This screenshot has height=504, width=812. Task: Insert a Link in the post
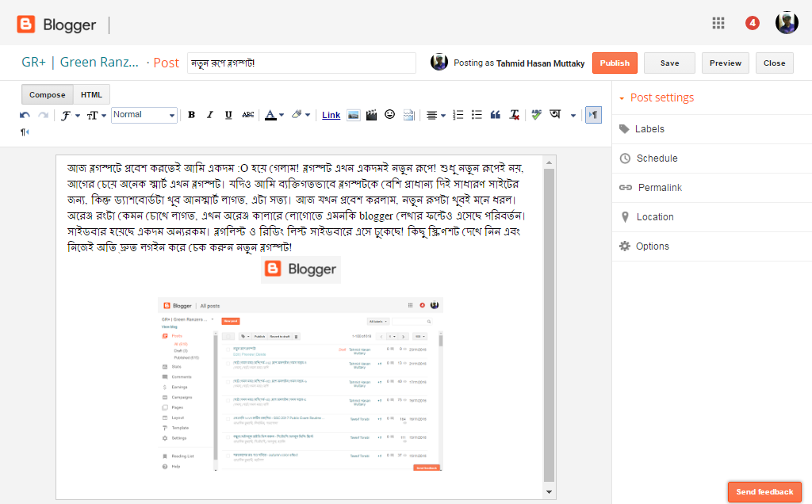coord(331,115)
